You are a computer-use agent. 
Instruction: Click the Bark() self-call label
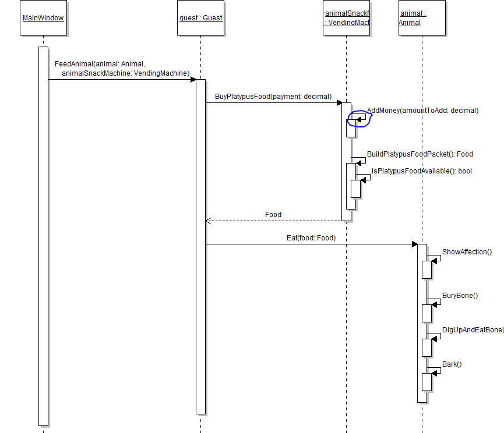click(452, 364)
